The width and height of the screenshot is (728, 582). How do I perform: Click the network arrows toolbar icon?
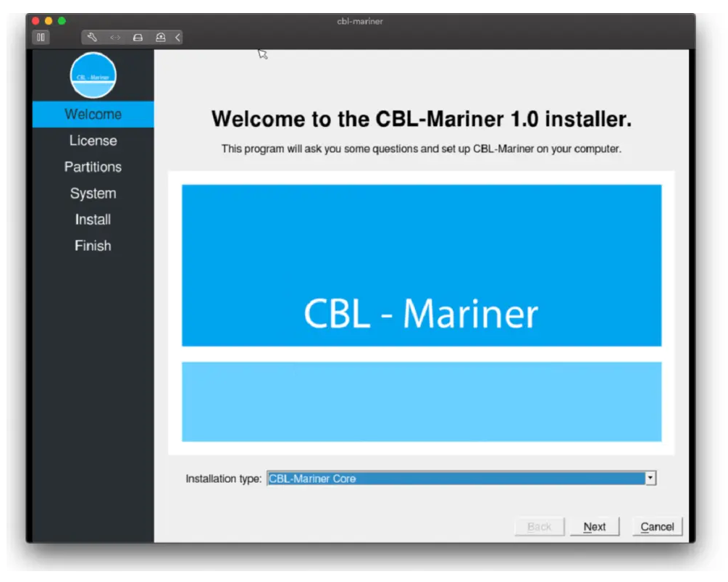click(x=115, y=37)
